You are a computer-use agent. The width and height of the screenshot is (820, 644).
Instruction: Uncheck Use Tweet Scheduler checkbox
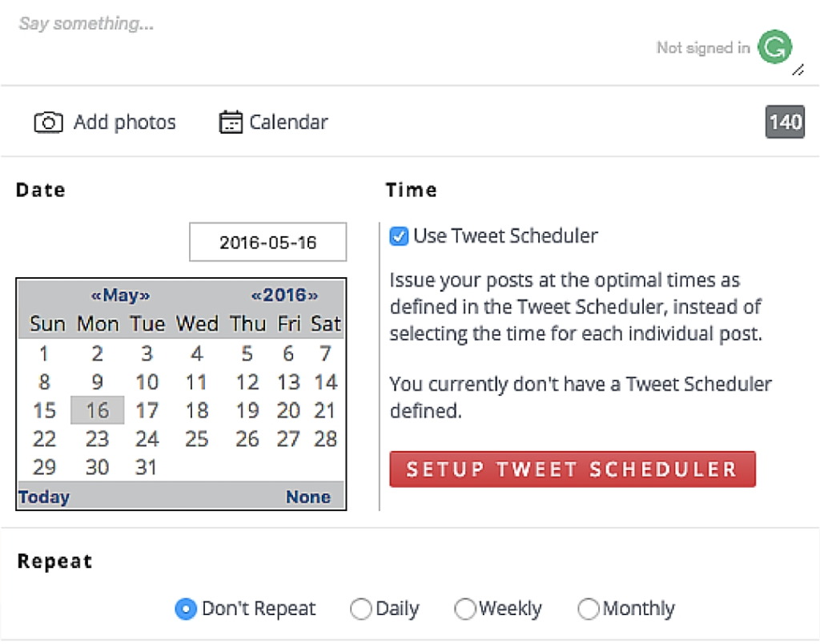coord(398,236)
